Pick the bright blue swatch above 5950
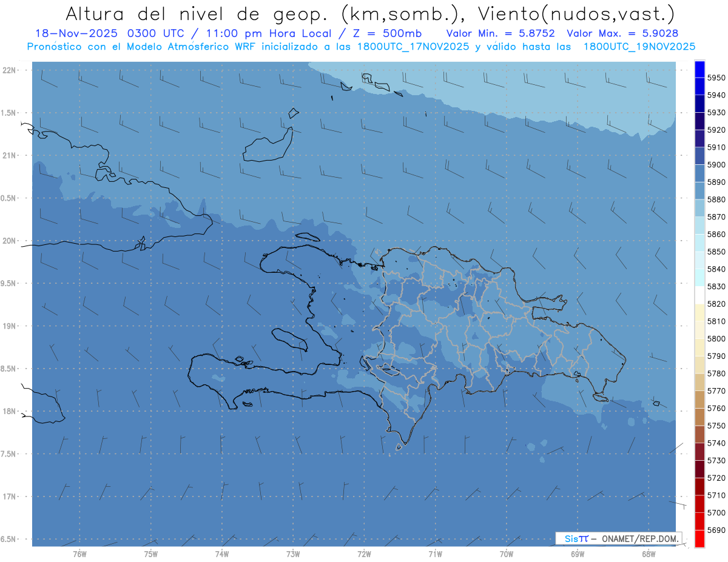 tap(699, 69)
